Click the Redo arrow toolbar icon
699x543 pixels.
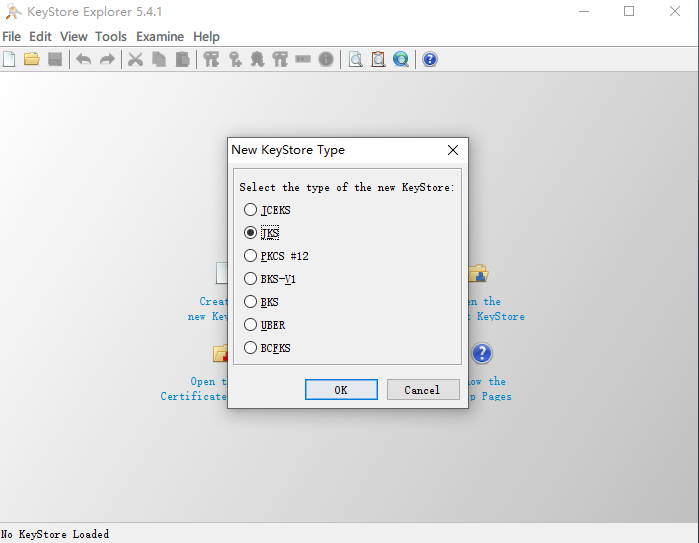click(x=107, y=59)
